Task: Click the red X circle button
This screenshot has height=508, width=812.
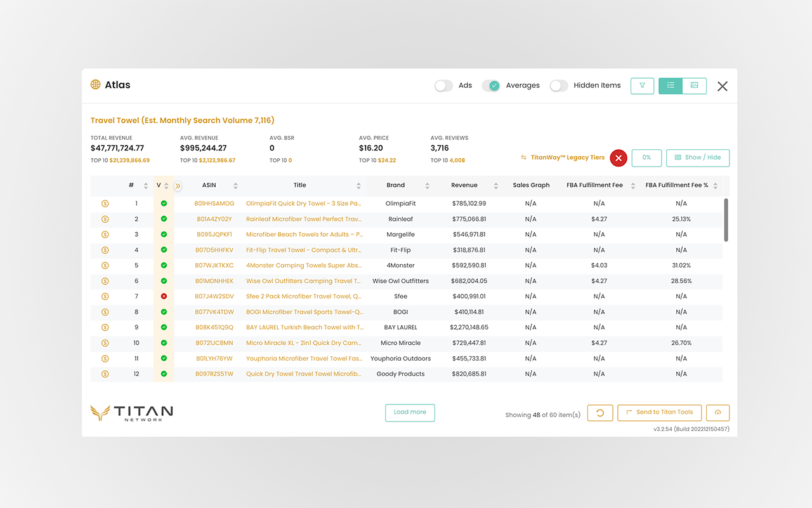Action: tap(619, 158)
